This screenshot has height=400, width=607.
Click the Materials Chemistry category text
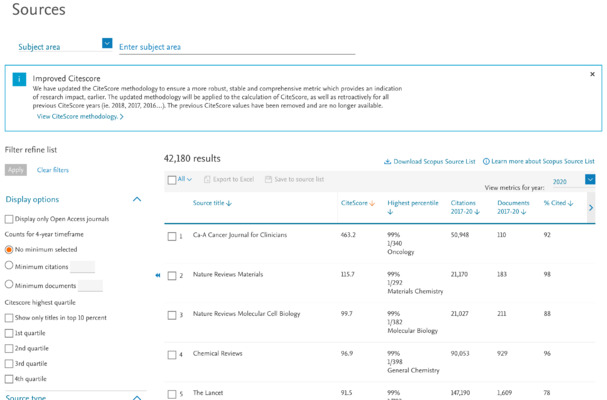(415, 292)
